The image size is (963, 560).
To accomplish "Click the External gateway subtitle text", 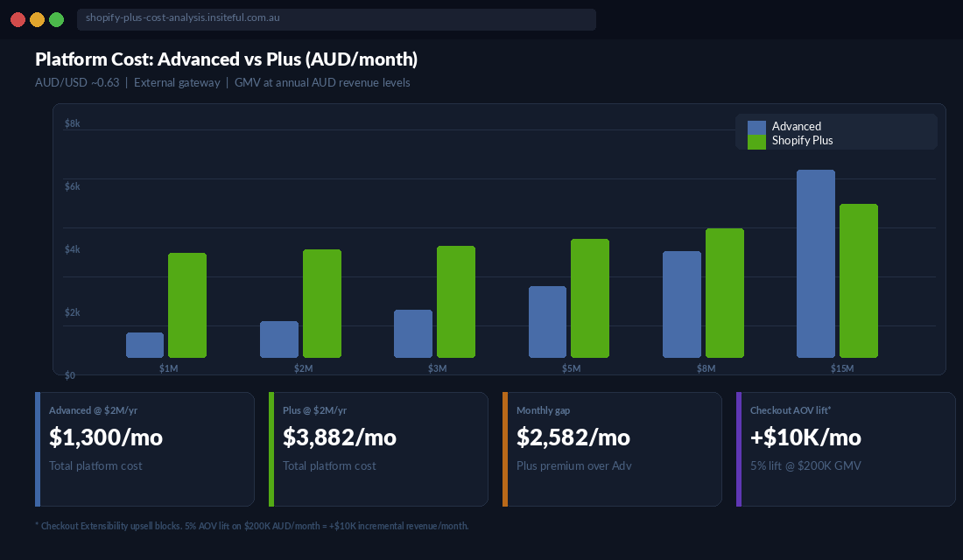I will [x=177, y=82].
